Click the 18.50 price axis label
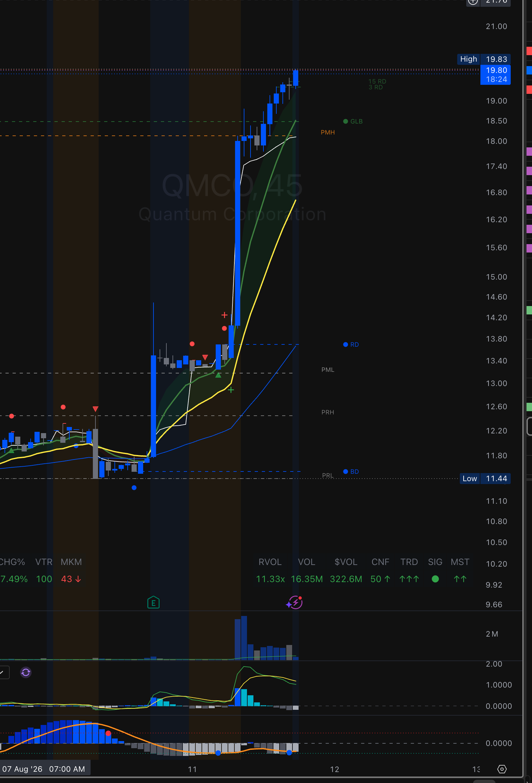This screenshot has height=783, width=532. [x=496, y=121]
